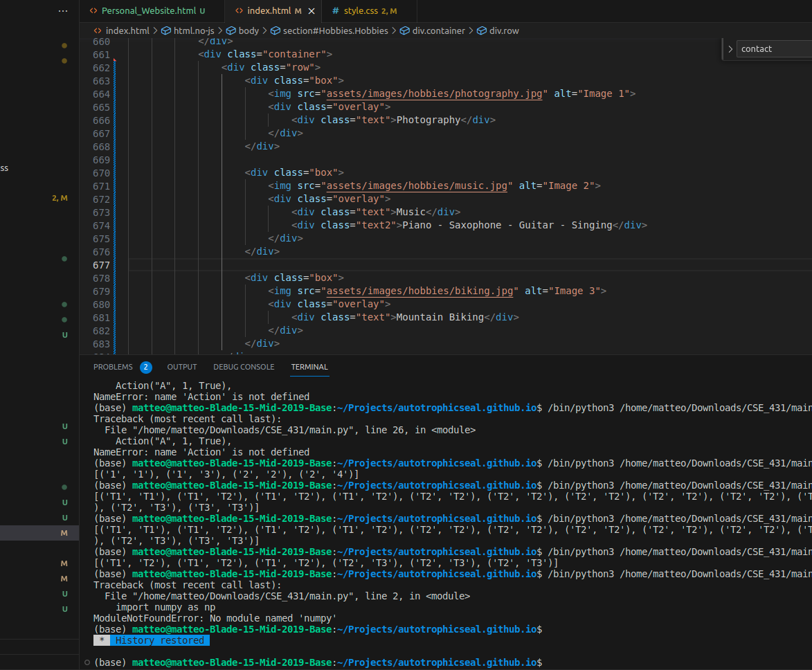Close the index.html editor tab
This screenshot has width=812, height=670.
312,11
